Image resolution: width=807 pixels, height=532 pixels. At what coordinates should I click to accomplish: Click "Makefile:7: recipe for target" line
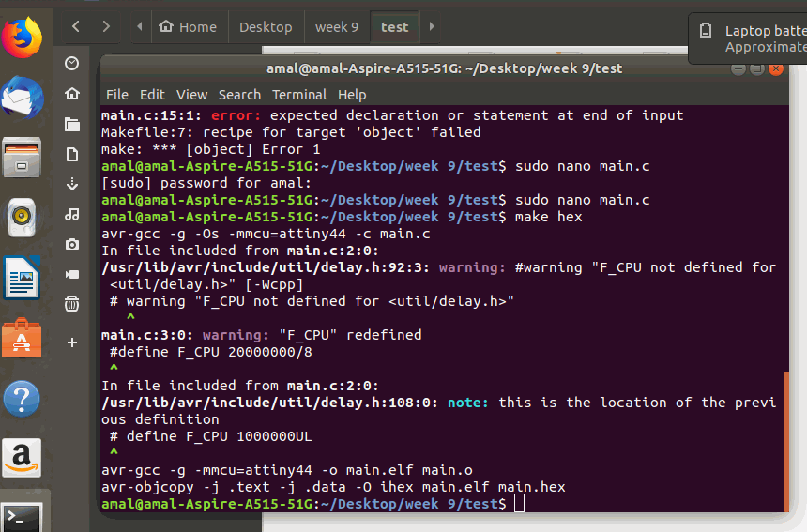(291, 132)
